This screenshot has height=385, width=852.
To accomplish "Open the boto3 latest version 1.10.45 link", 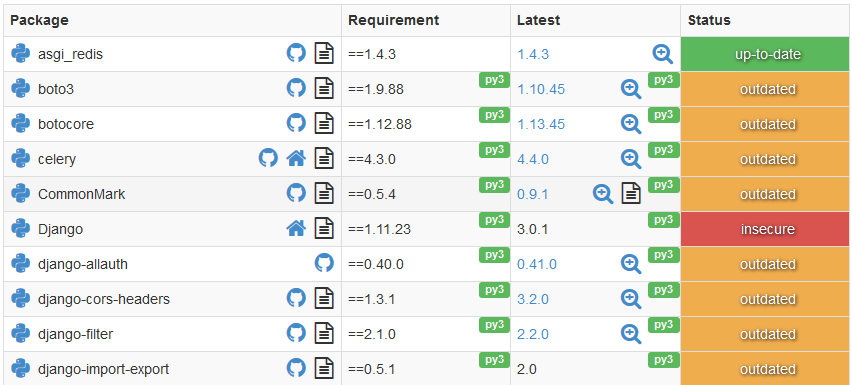I will (x=541, y=89).
